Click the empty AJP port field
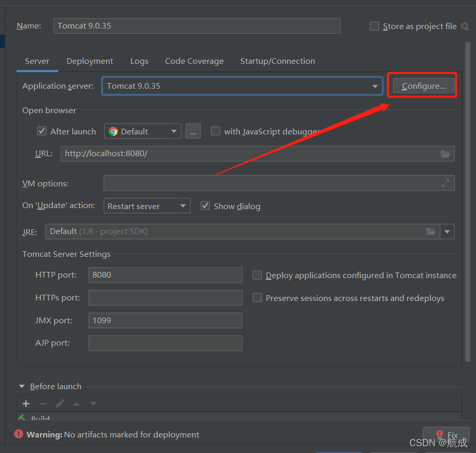The image size is (476, 453). coord(166,343)
